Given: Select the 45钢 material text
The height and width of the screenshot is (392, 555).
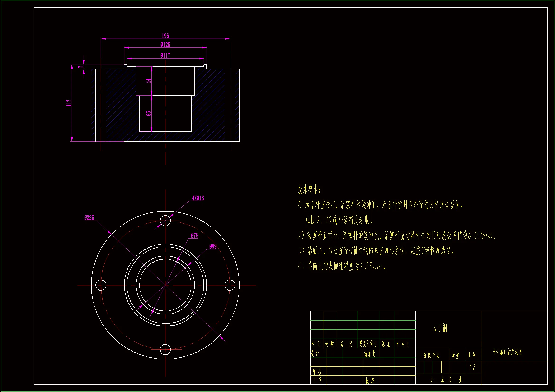Looking at the screenshot, I should point(440,328).
